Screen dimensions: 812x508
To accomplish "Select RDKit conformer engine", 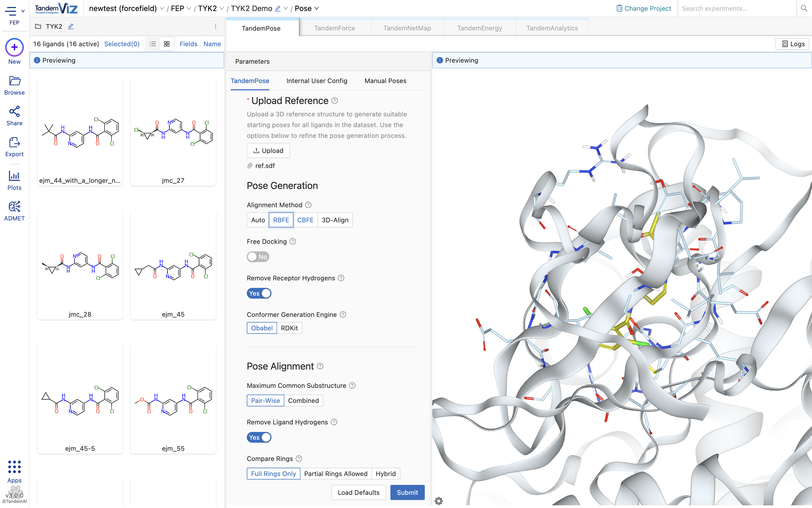I will pyautogui.click(x=289, y=328).
